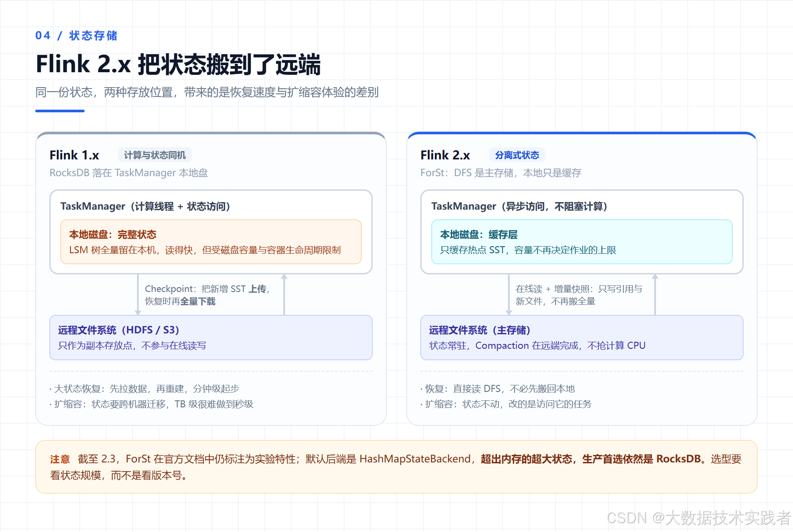Click '远程文件系统（HDFS / S3）' heading
This screenshot has height=532, width=793.
point(119,330)
